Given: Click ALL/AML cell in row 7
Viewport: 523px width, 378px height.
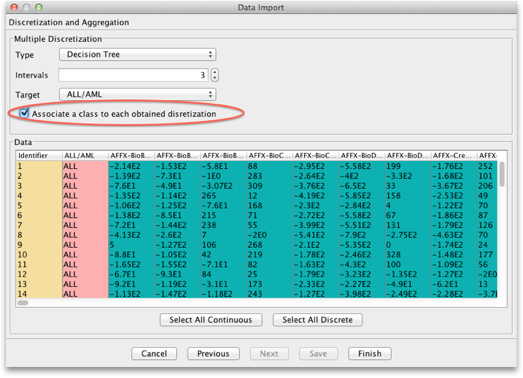Looking at the screenshot, I should coord(85,225).
